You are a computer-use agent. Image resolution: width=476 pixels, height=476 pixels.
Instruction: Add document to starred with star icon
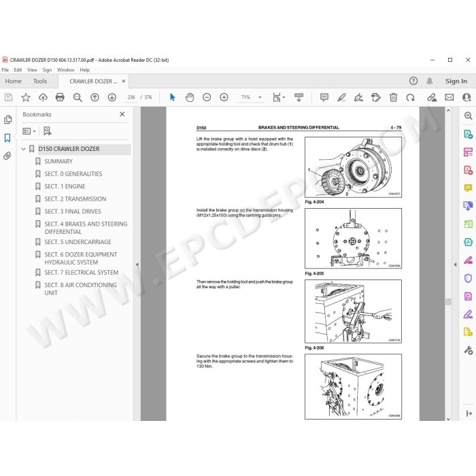(x=26, y=97)
